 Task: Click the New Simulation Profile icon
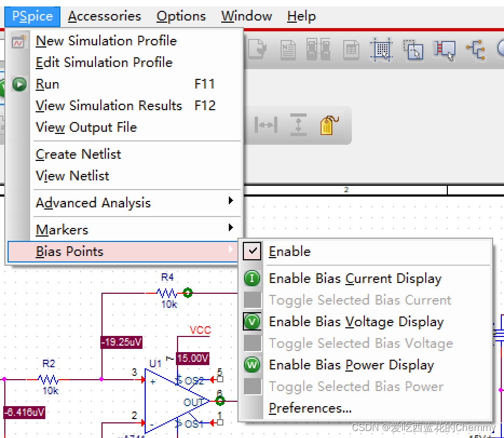click(x=19, y=41)
